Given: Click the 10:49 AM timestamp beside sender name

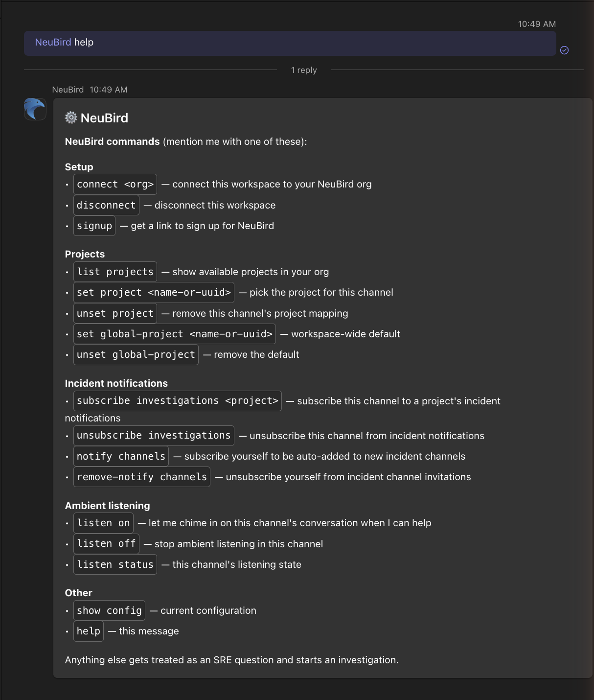Looking at the screenshot, I should tap(109, 90).
